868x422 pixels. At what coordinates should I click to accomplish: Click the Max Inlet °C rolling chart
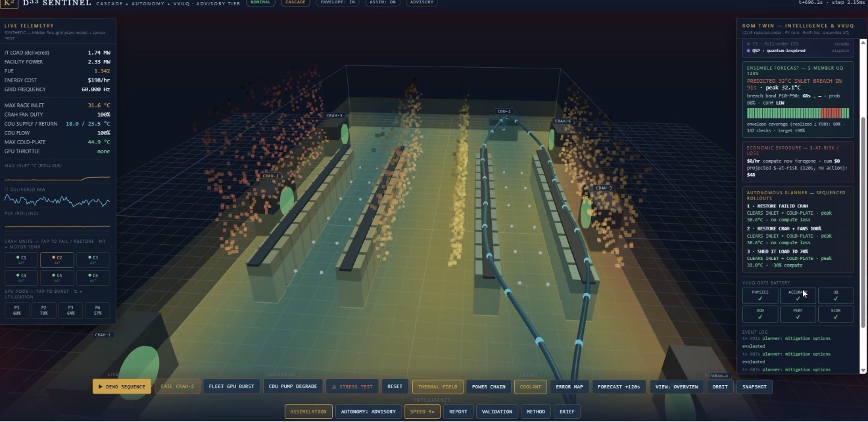click(x=57, y=178)
